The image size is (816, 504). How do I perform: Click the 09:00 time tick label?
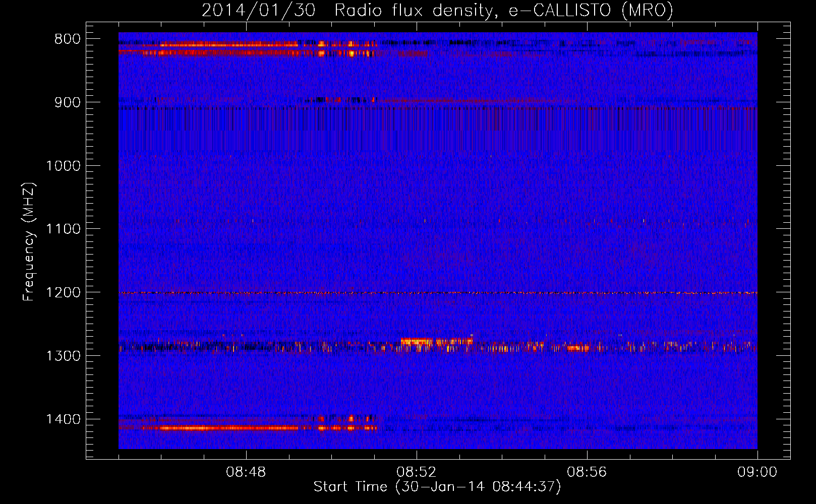757,472
